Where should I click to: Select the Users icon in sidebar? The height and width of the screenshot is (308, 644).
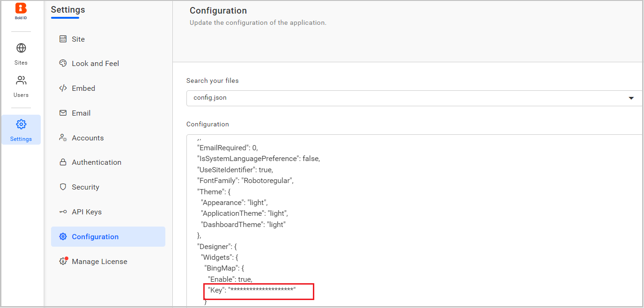tap(21, 80)
